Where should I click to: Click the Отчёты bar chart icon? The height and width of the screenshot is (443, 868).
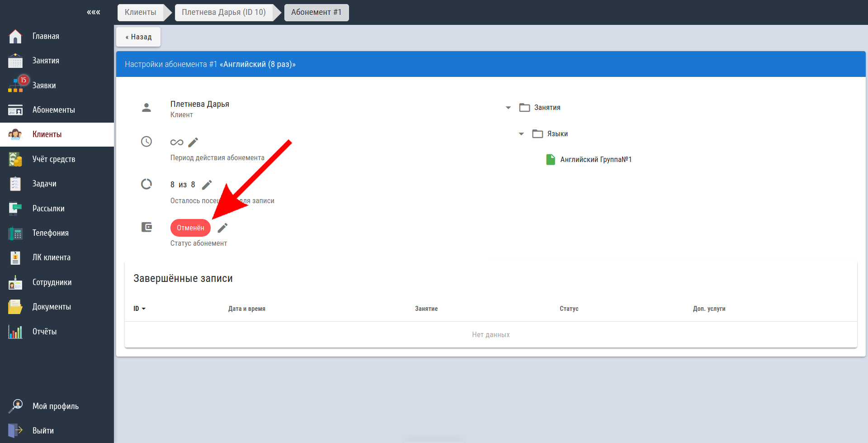click(x=15, y=332)
